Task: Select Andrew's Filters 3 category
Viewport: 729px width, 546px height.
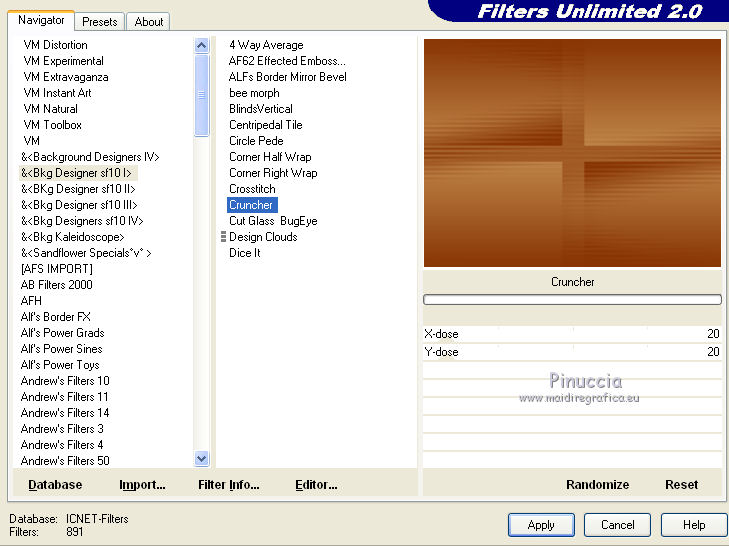Action: [x=62, y=429]
